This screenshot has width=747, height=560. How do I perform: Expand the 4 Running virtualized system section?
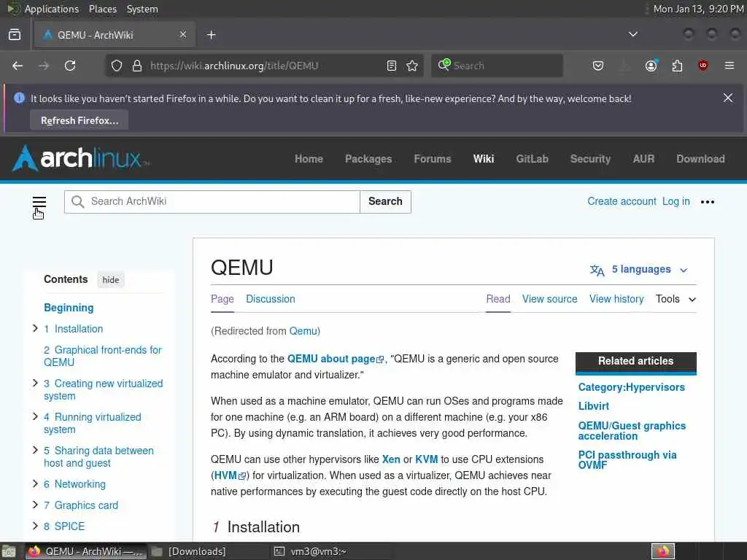(35, 416)
